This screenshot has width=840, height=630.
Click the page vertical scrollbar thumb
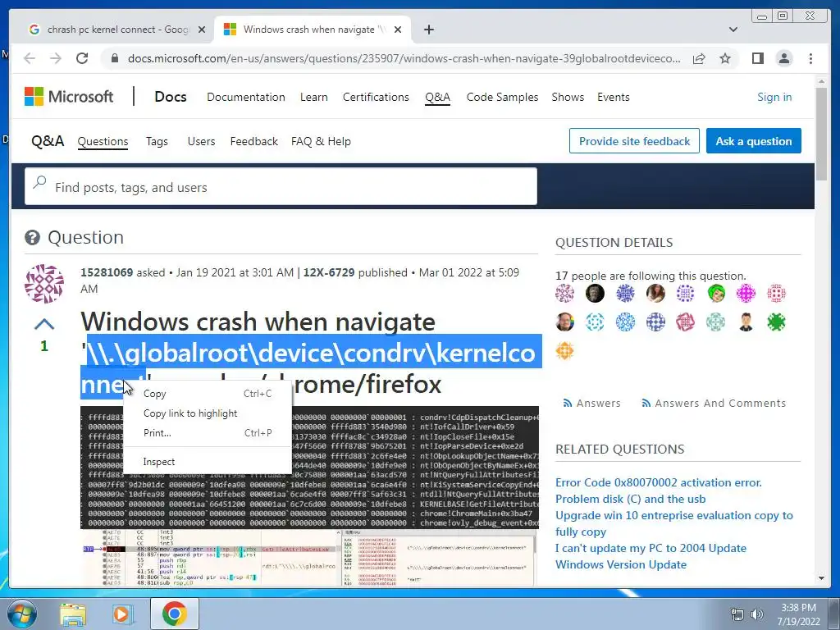(x=821, y=134)
